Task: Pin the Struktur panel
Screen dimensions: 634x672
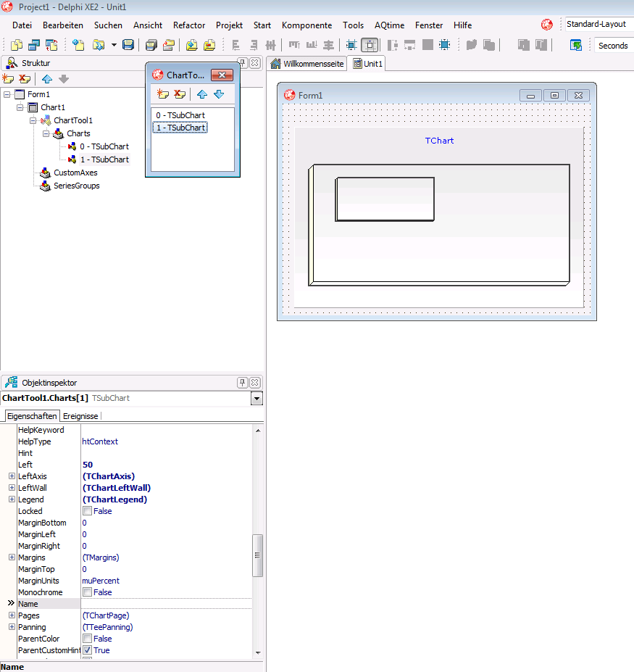Action: [x=243, y=63]
